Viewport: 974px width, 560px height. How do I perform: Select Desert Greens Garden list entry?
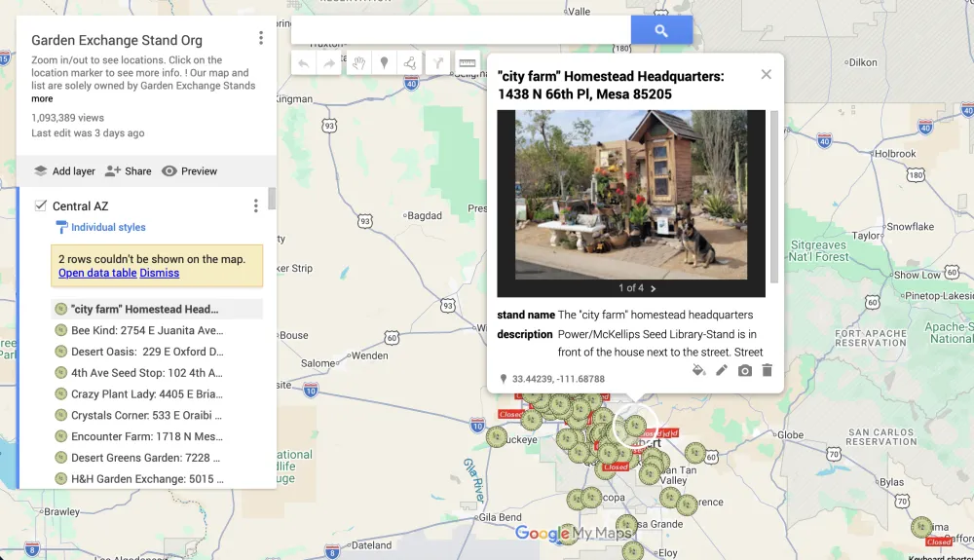click(146, 458)
